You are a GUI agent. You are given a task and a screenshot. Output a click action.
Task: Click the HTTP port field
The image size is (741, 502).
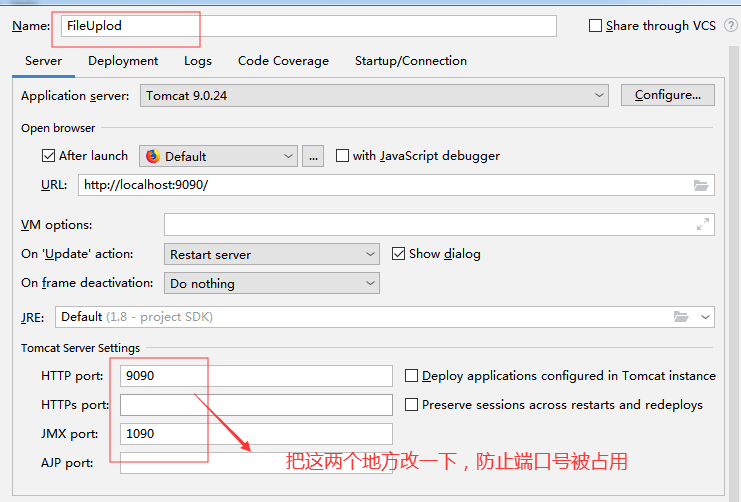pyautogui.click(x=256, y=376)
